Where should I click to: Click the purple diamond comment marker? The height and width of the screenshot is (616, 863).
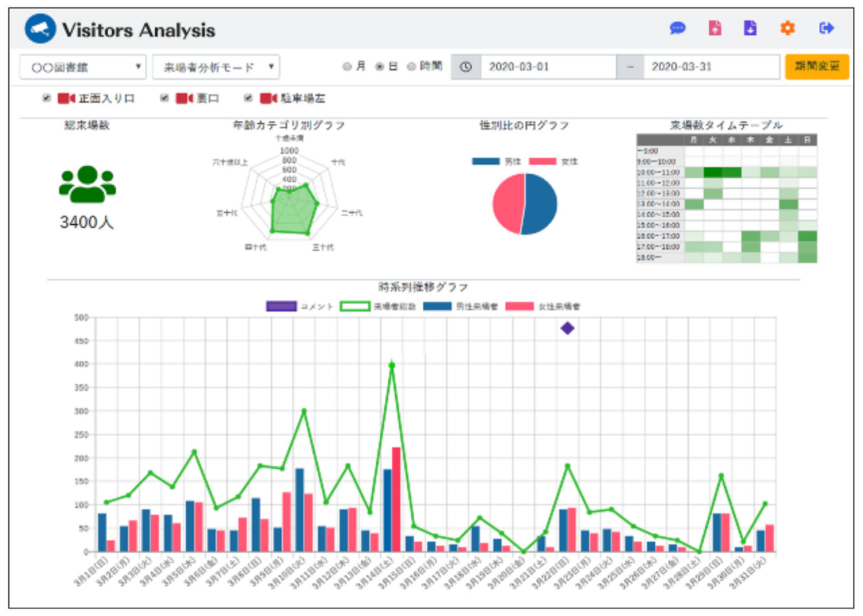pos(567,328)
